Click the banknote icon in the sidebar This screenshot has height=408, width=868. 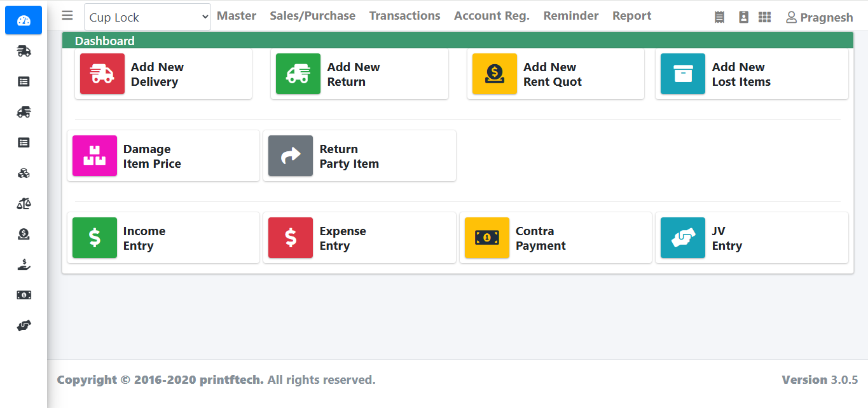pyautogui.click(x=24, y=295)
